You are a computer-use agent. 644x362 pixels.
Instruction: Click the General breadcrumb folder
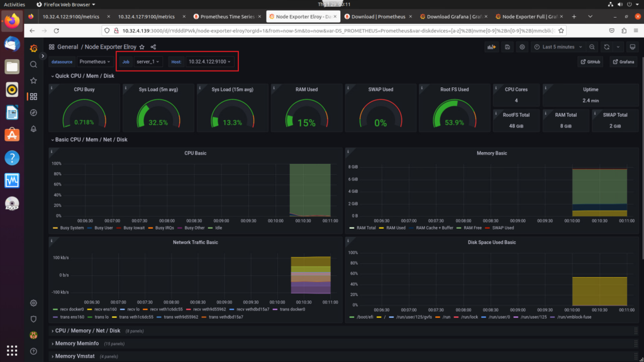click(68, 47)
